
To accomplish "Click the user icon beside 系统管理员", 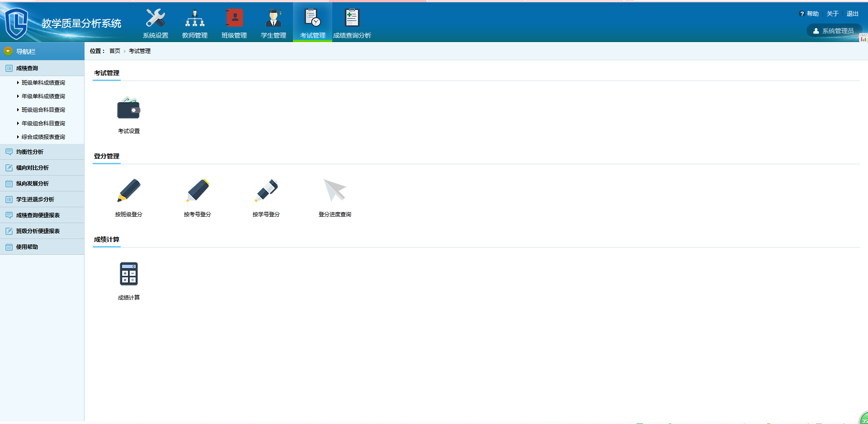I will tap(816, 31).
